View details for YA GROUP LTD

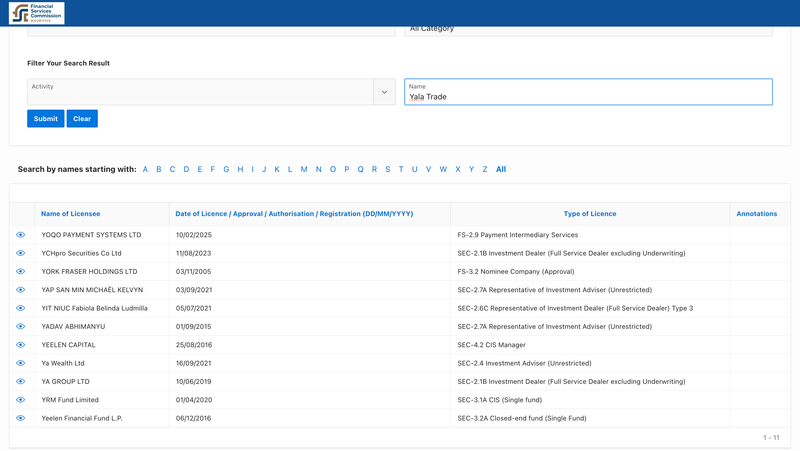(20, 382)
